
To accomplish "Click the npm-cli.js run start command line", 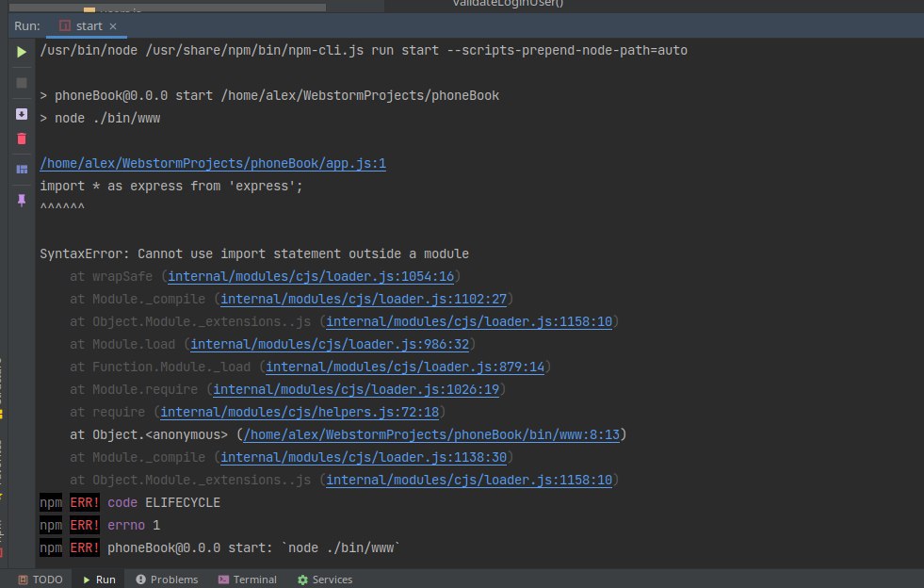I will [363, 51].
